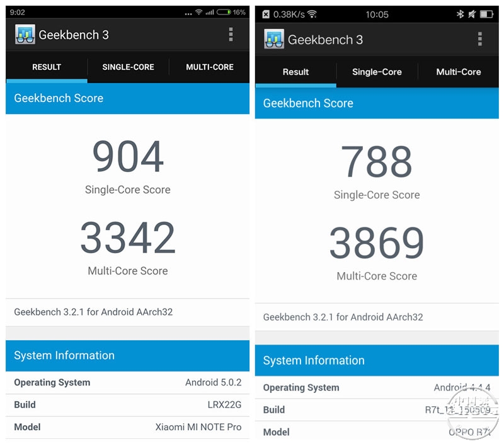Tap the 3869 multi-core score

point(377,242)
